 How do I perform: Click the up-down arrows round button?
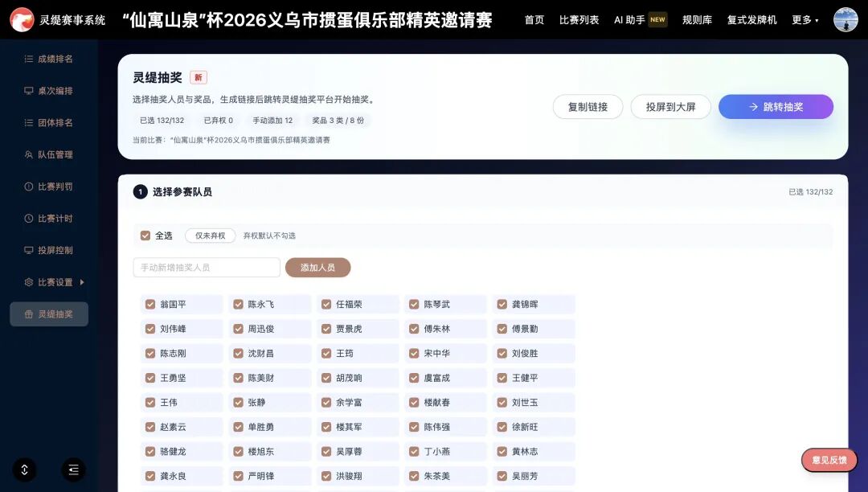[x=24, y=469]
